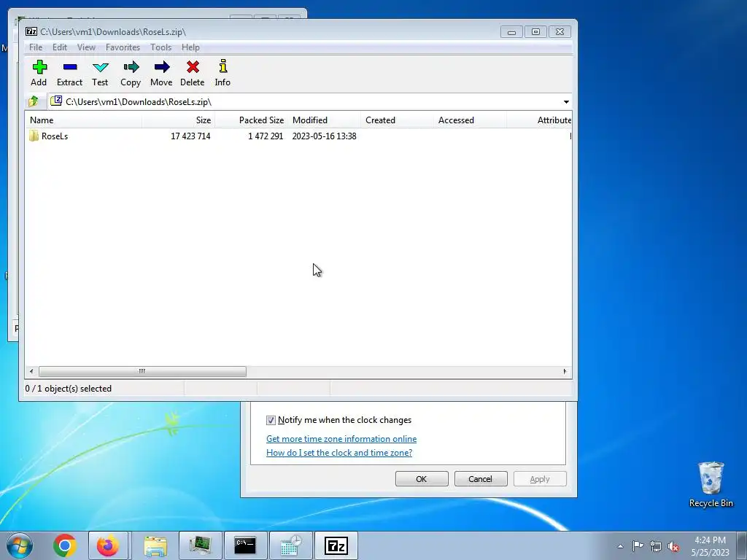Open the Info tool
The height and width of the screenshot is (560, 747).
[222, 74]
